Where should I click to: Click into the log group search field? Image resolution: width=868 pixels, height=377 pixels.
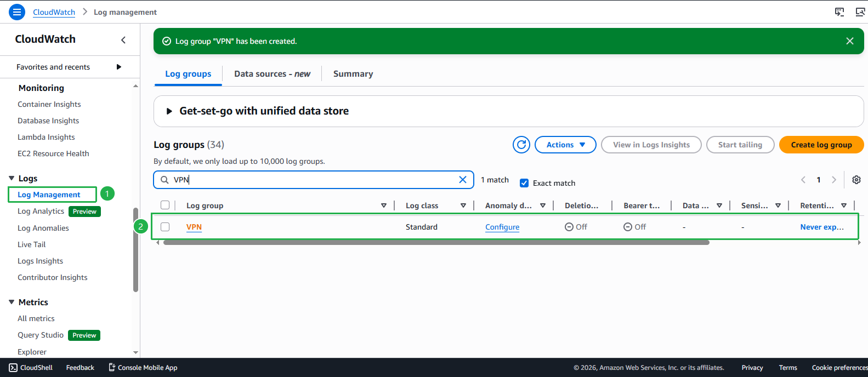[314, 180]
